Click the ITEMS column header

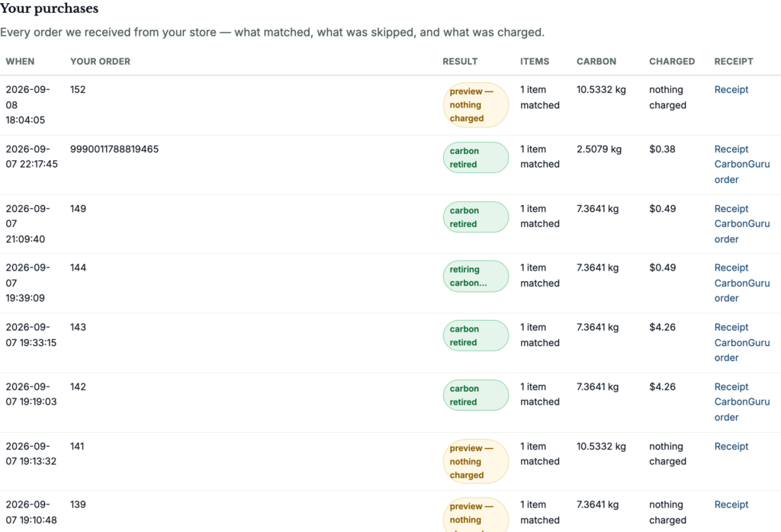[535, 61]
